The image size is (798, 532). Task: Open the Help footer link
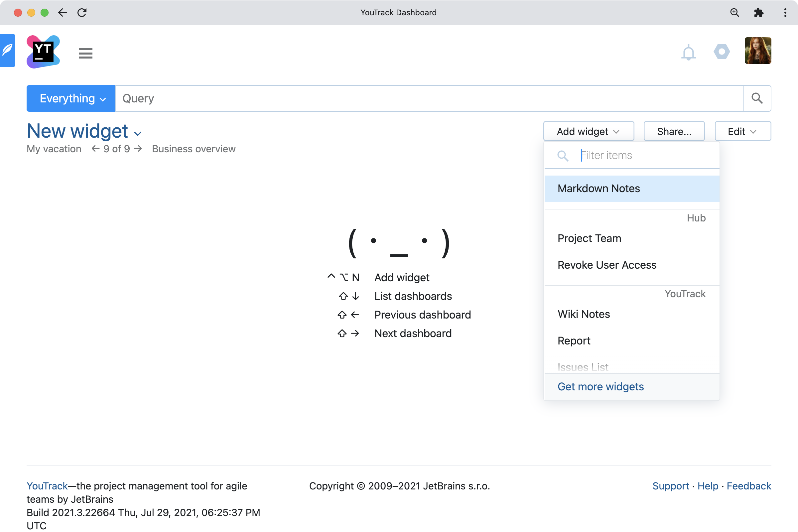pos(708,486)
